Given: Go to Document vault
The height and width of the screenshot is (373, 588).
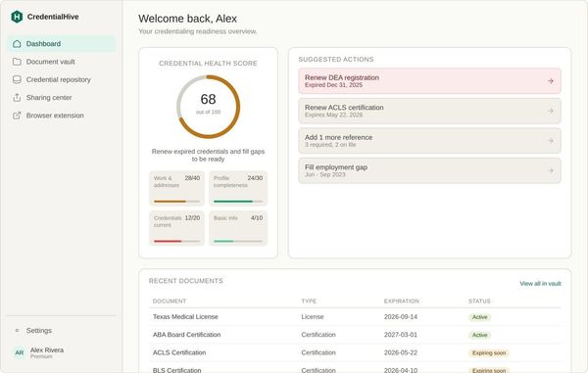Looking at the screenshot, I should click(62, 62).
